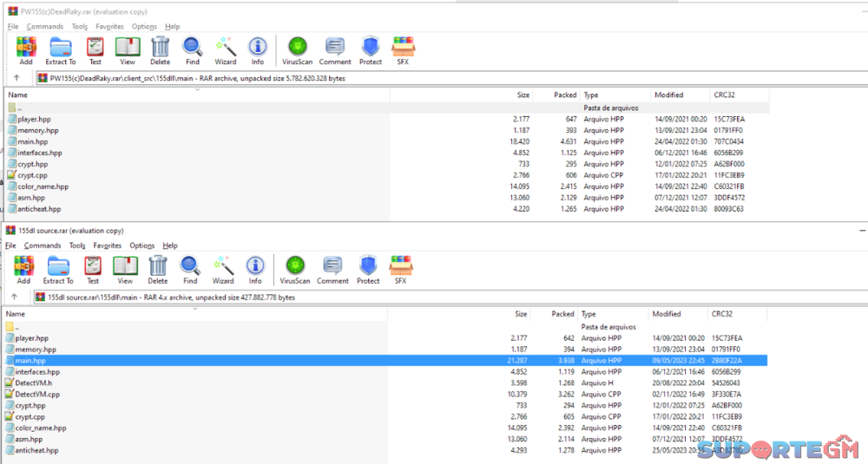
Task: Click the Test icon in bottom window
Action: pyautogui.click(x=93, y=269)
